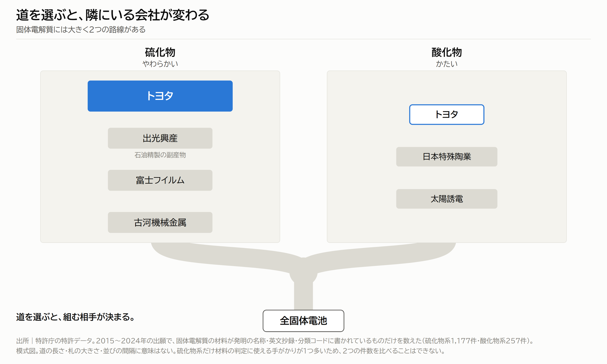Image resolution: width=607 pixels, height=364 pixels.
Task: Click the 石油精製の副産物 caption
Action: tap(160, 155)
